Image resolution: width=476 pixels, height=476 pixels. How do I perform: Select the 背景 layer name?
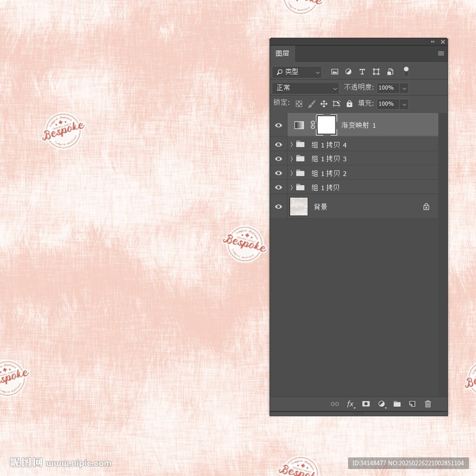tap(321, 207)
